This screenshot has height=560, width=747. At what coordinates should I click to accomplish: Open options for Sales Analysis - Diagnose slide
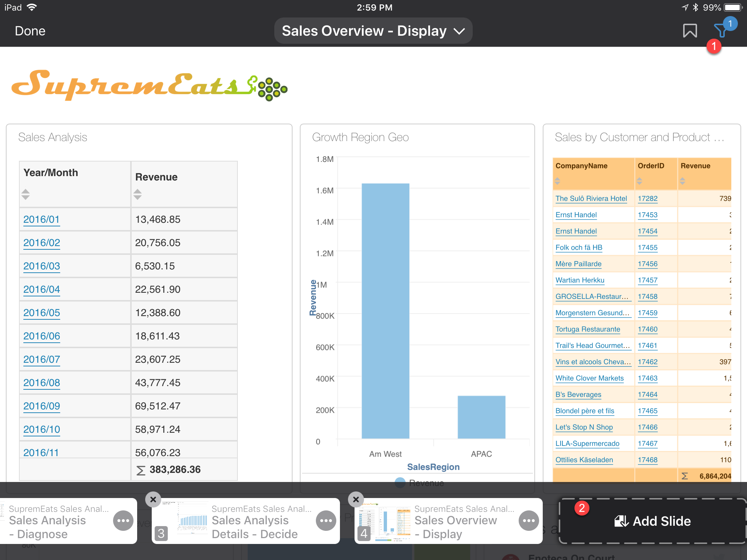click(x=123, y=521)
